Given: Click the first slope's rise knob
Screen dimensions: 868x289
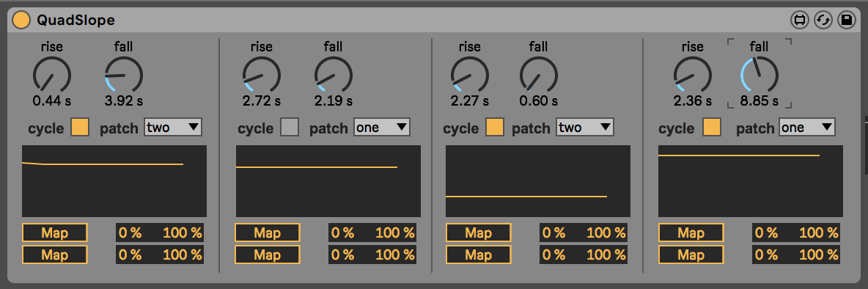Looking at the screenshot, I should 51,74.
